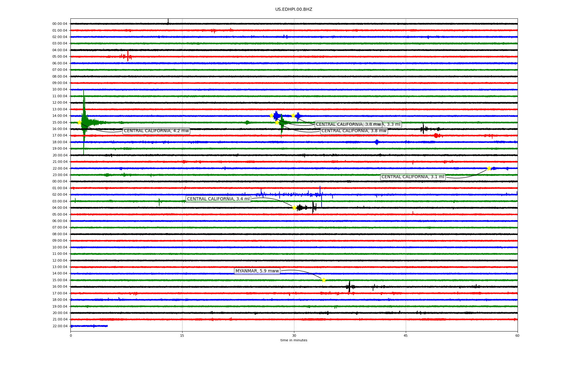Viewport: 588px width, 368px height.
Task: Click the 30 tick on the time axis
Action: tap(294, 335)
